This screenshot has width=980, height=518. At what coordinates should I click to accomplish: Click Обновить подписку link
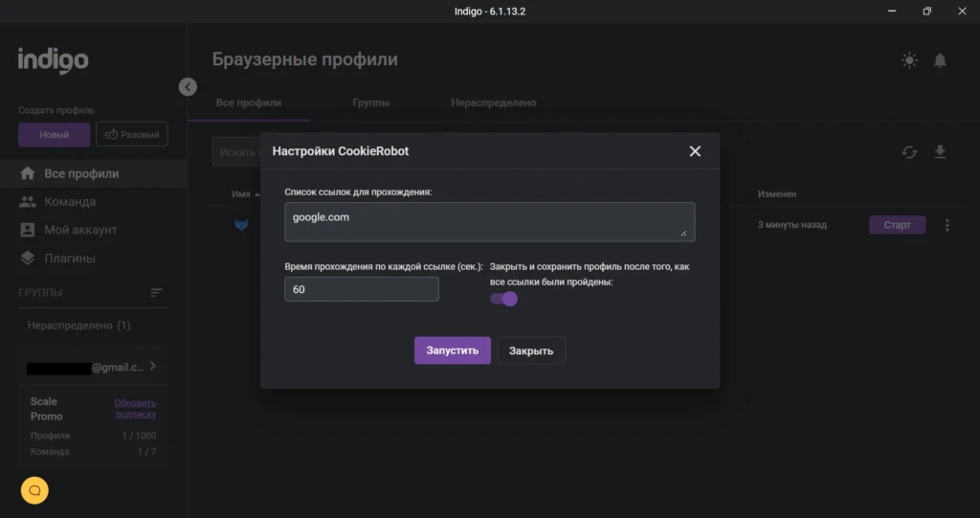[135, 409]
